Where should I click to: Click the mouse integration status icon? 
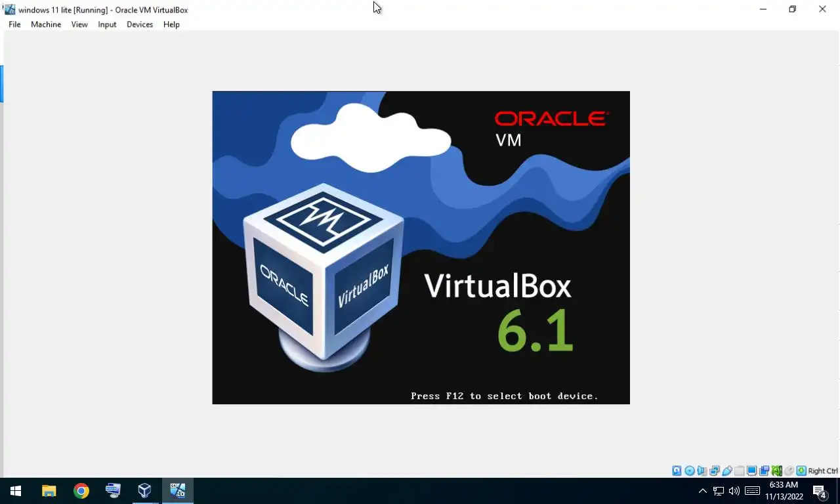point(789,471)
